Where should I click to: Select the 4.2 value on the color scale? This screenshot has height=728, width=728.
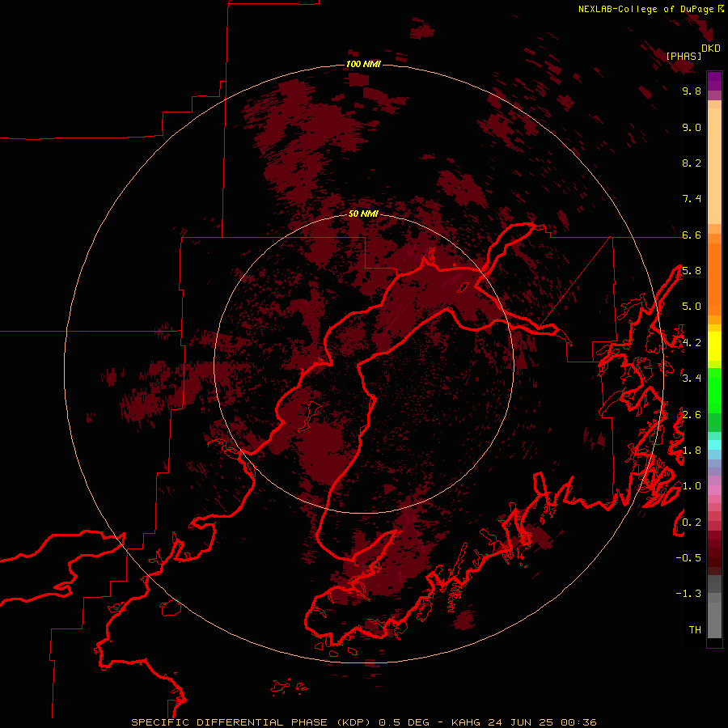[692, 343]
